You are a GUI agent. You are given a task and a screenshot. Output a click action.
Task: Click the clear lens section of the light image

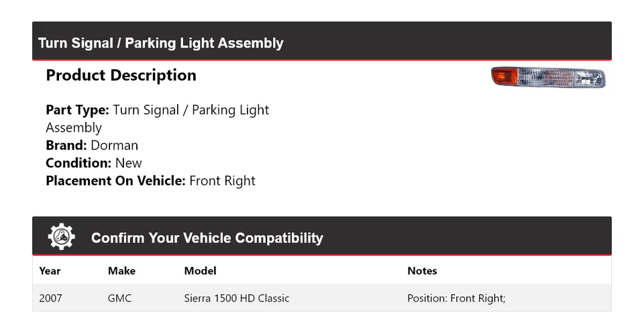tap(563, 78)
